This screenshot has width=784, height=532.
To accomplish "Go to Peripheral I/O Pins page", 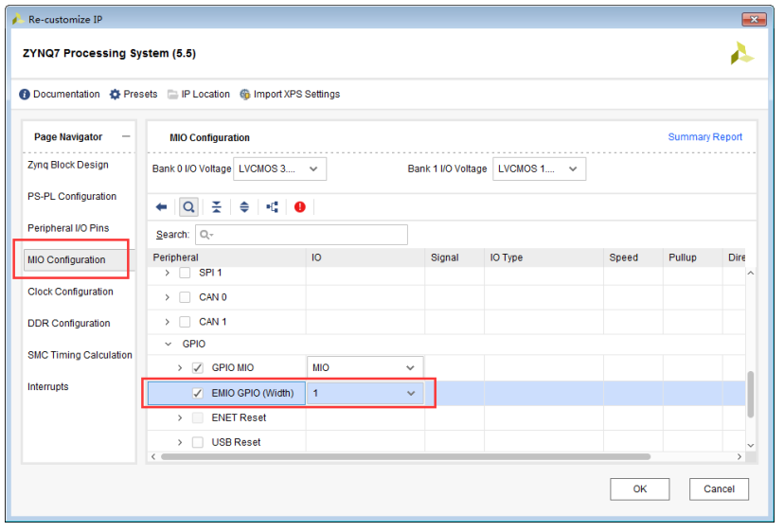I will [x=68, y=228].
